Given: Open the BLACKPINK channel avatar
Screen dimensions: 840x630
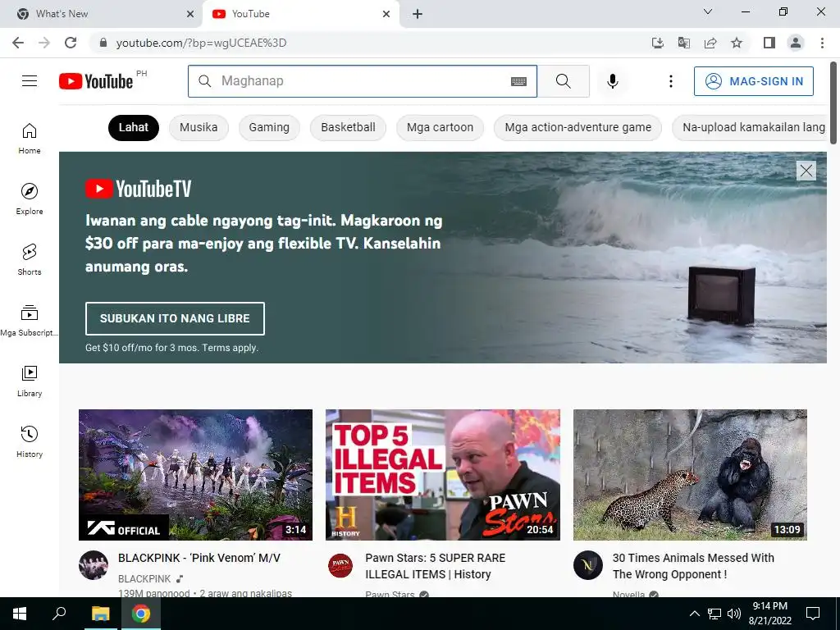Looking at the screenshot, I should click(x=94, y=565).
